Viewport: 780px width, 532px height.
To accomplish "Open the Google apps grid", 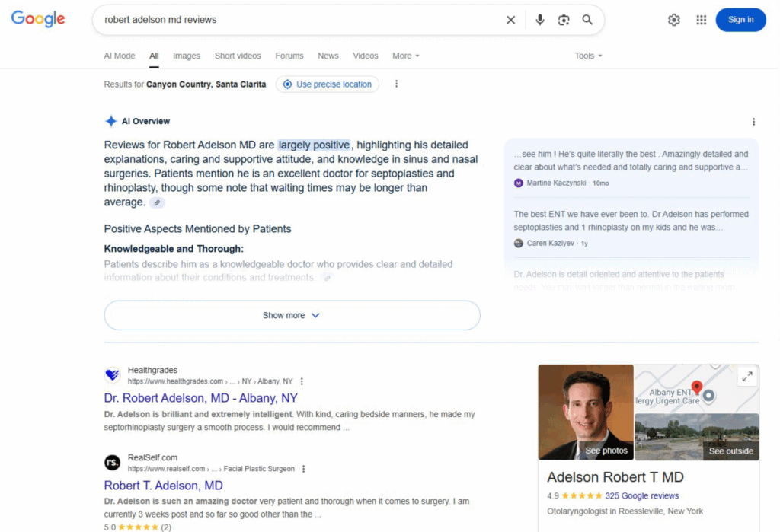I will click(701, 20).
